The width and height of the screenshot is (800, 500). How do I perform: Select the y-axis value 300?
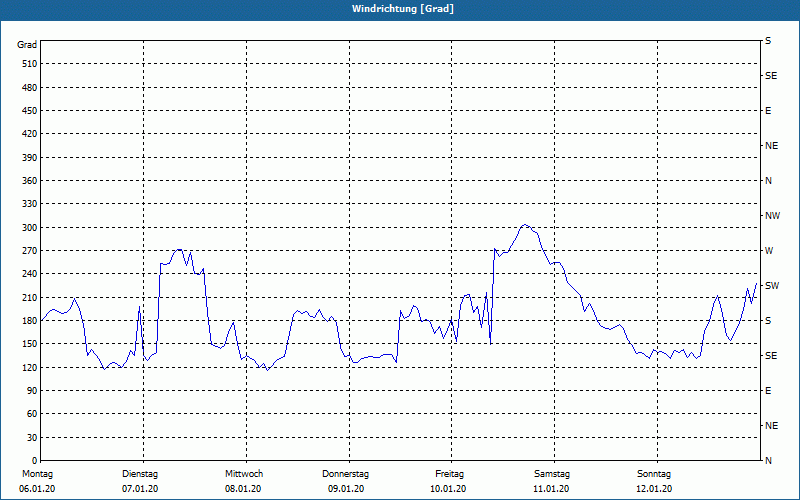click(x=29, y=228)
